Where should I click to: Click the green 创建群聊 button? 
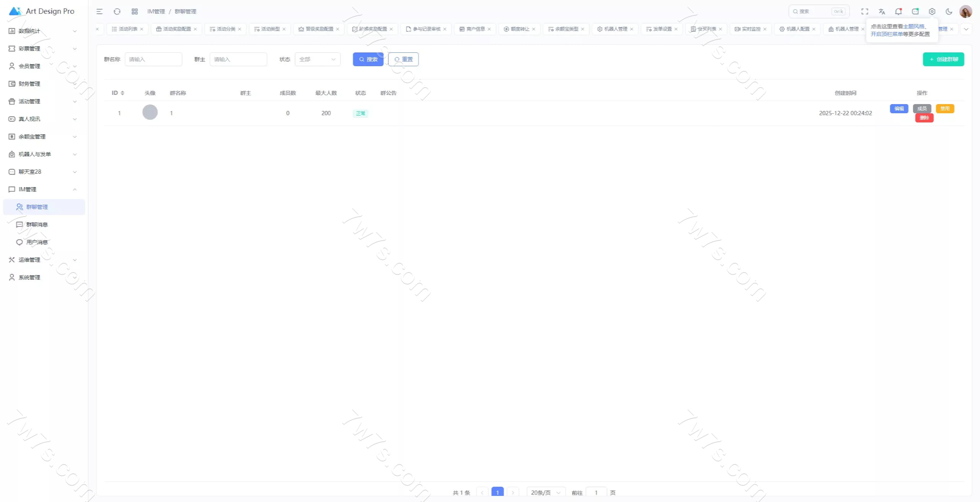pos(943,59)
